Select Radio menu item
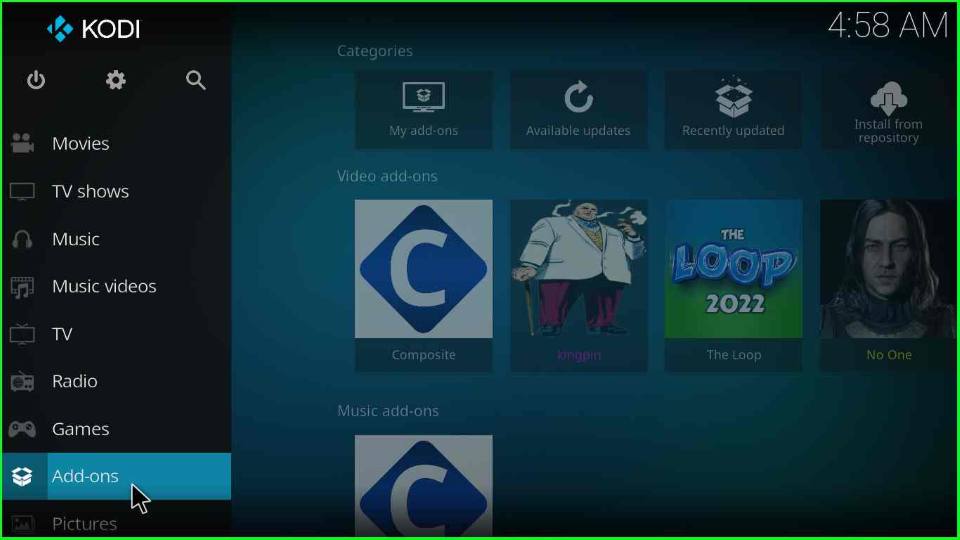960x540 pixels. pyautogui.click(x=116, y=381)
